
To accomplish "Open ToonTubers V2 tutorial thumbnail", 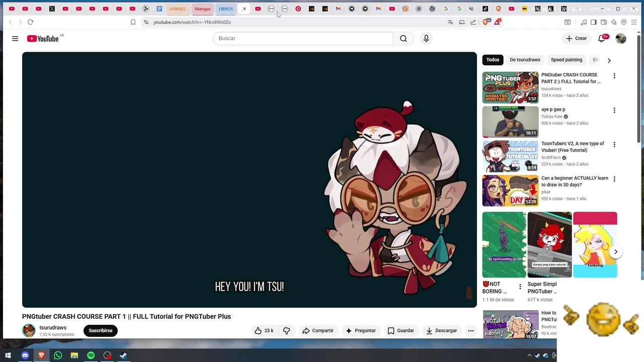I will point(510,156).
